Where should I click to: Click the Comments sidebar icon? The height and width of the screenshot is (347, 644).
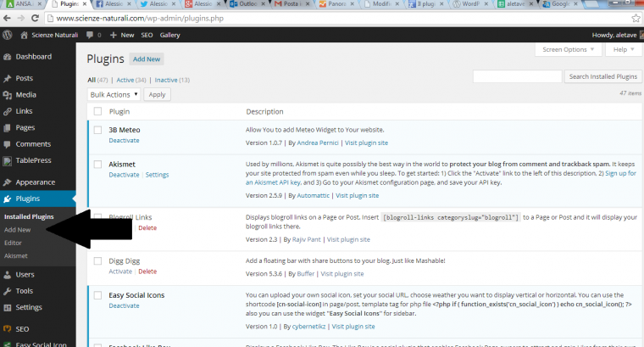click(8, 144)
